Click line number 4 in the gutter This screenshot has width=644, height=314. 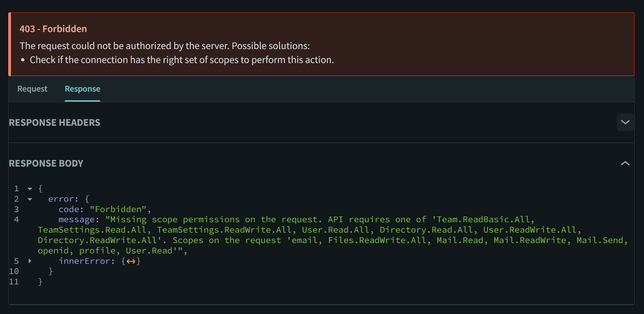[x=16, y=220]
